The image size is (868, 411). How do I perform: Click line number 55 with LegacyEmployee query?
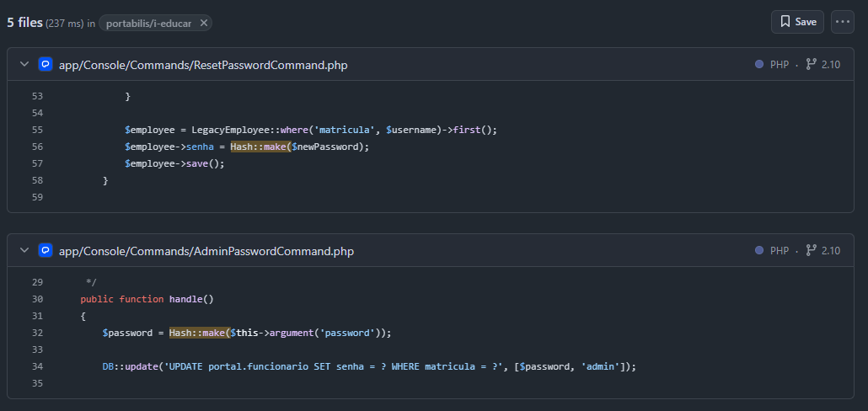[x=36, y=130]
